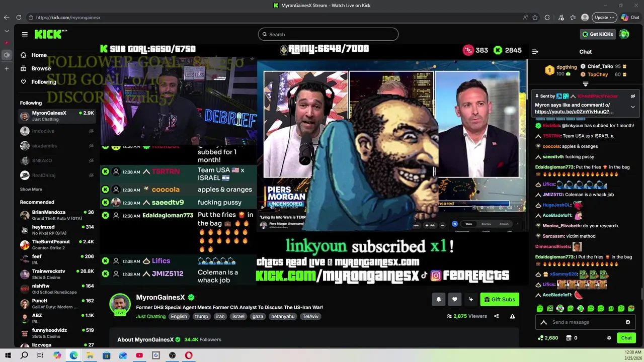Follow channel with the heart button
The image size is (644, 362).
[454, 299]
